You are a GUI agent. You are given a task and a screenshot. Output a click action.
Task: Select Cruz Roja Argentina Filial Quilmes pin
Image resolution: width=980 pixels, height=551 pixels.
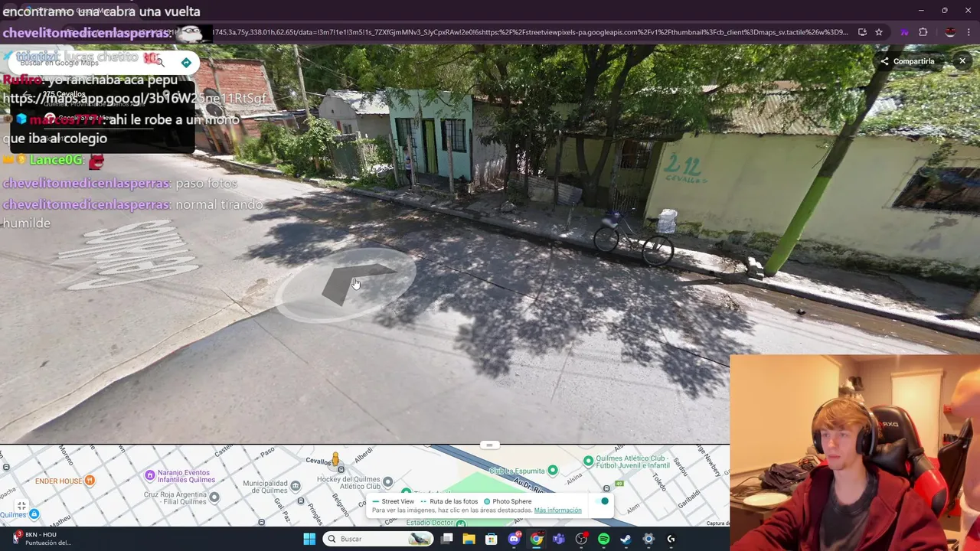pyautogui.click(x=214, y=497)
